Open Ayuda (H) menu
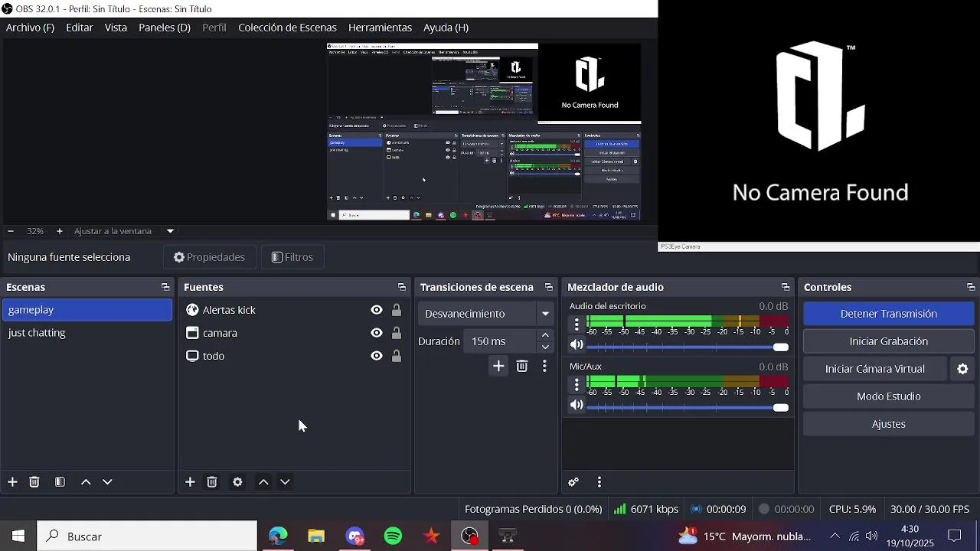 tap(446, 28)
